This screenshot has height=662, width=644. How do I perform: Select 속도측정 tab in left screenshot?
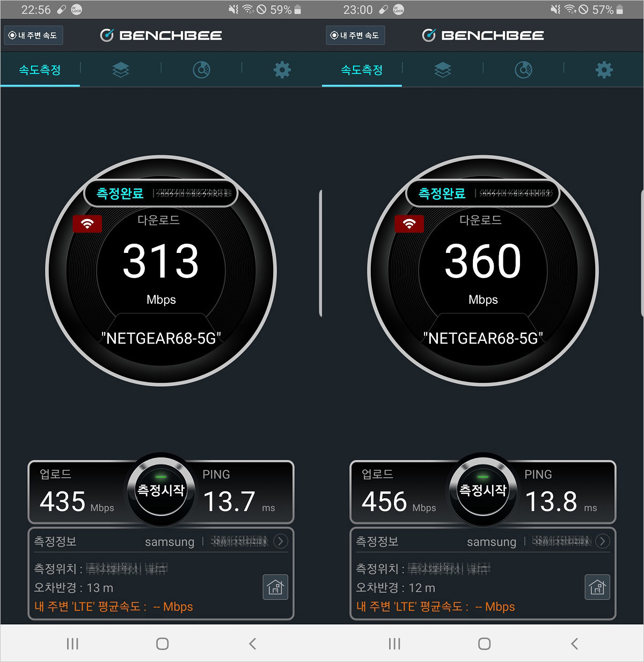coord(40,70)
